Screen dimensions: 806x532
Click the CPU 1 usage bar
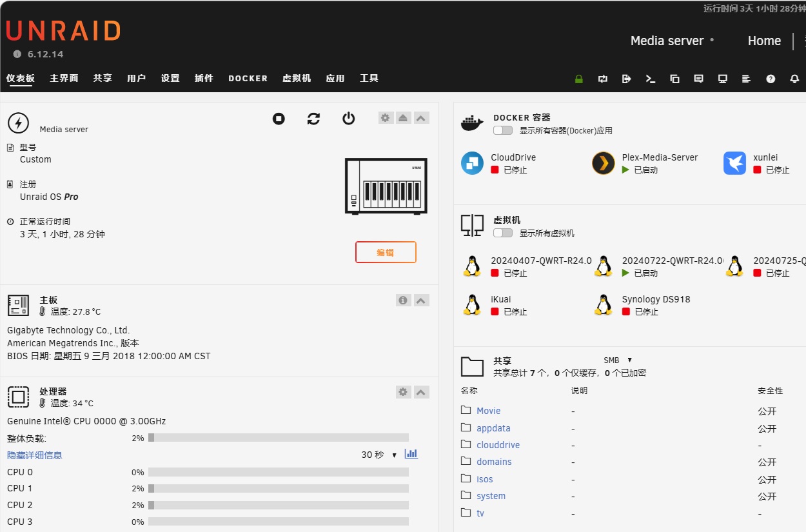[x=279, y=488]
